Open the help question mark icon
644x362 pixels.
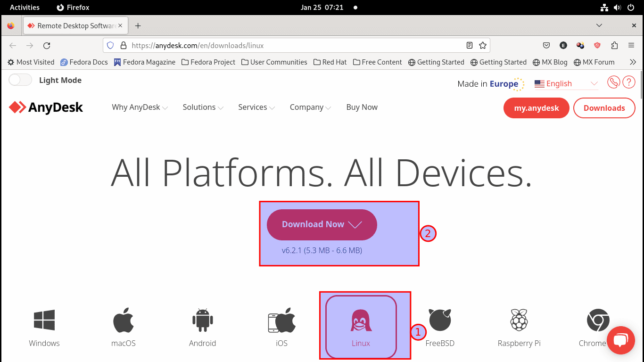pos(629,82)
